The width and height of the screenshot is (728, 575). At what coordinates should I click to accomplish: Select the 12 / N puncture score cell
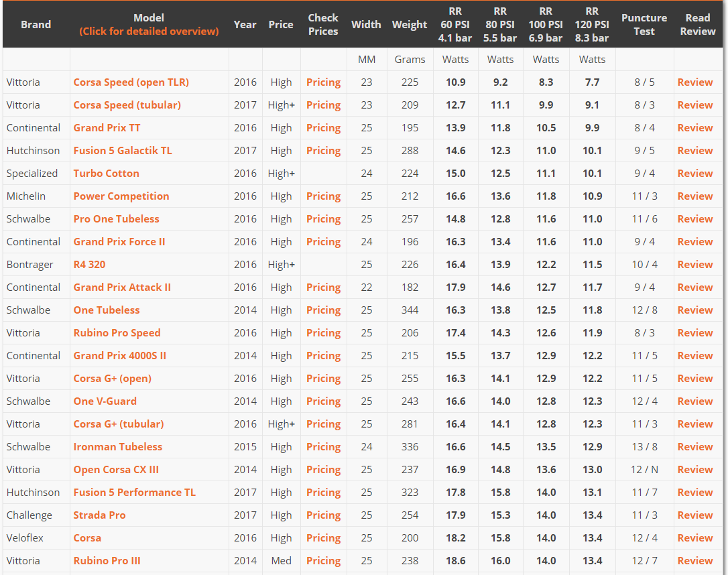pyautogui.click(x=644, y=470)
